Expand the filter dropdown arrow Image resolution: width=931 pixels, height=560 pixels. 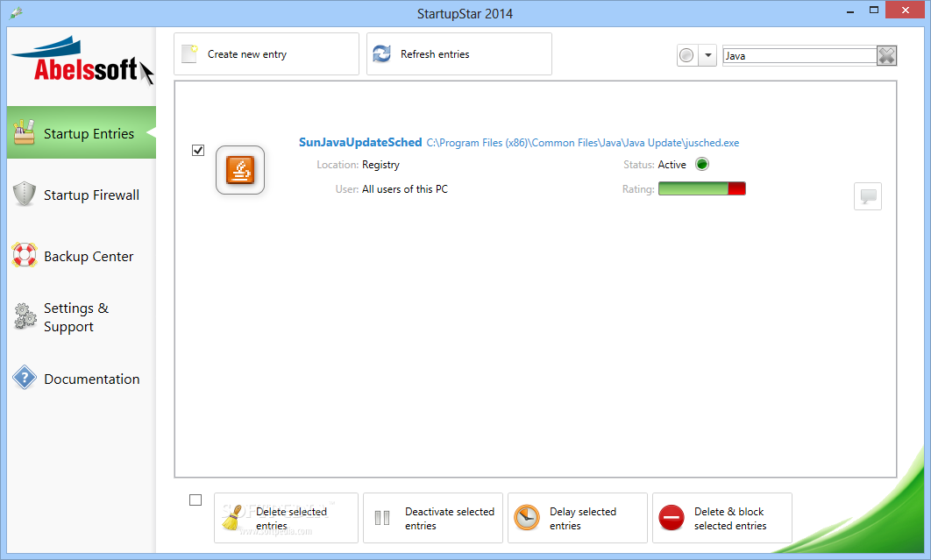tap(707, 56)
